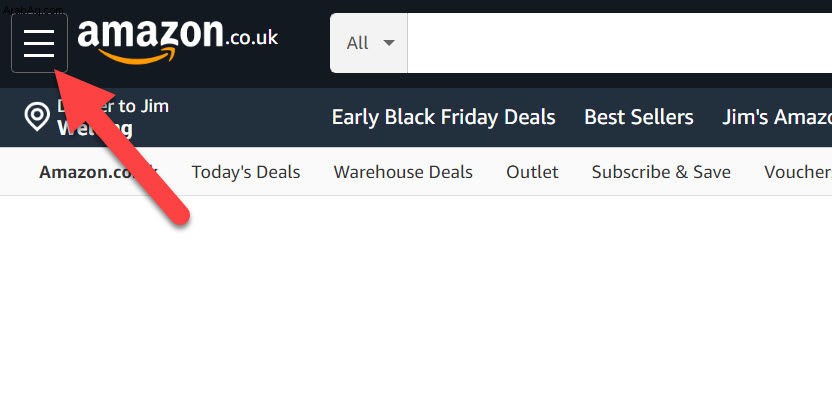This screenshot has height=401, width=832.
Task: Go to the Vouchers tab
Action: pyautogui.click(x=798, y=172)
